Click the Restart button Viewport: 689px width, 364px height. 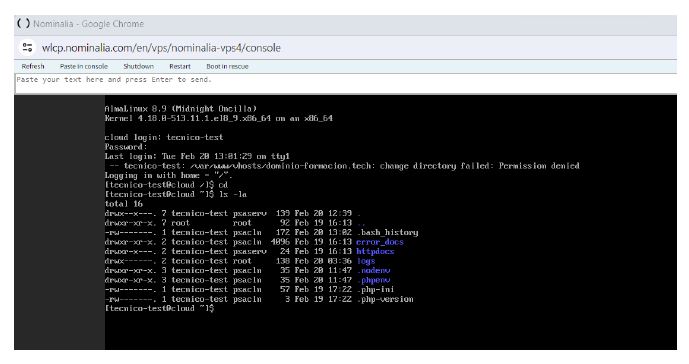[180, 66]
